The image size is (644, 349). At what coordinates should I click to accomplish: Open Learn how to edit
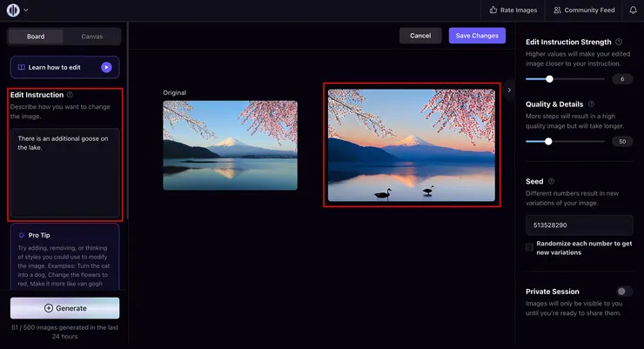65,67
